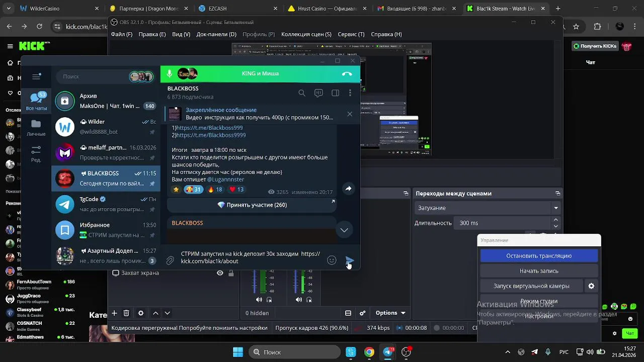Open the t.me/Blackboss9999 link

coord(211,135)
